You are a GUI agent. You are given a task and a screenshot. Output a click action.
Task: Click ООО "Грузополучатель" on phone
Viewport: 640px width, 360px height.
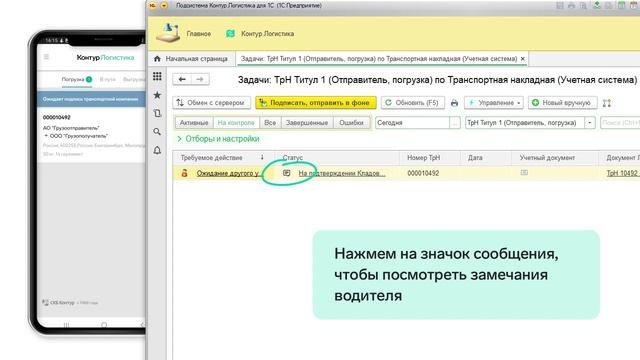(79, 136)
